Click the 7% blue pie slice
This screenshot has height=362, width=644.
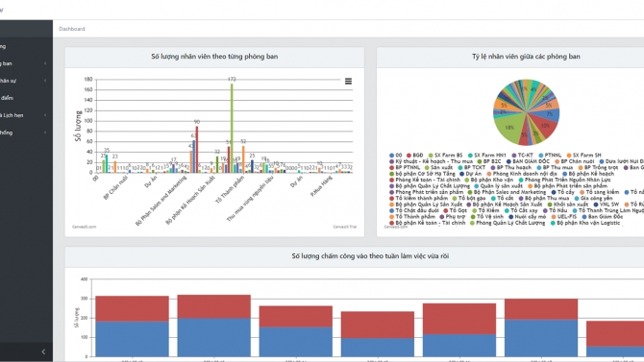[550, 114]
